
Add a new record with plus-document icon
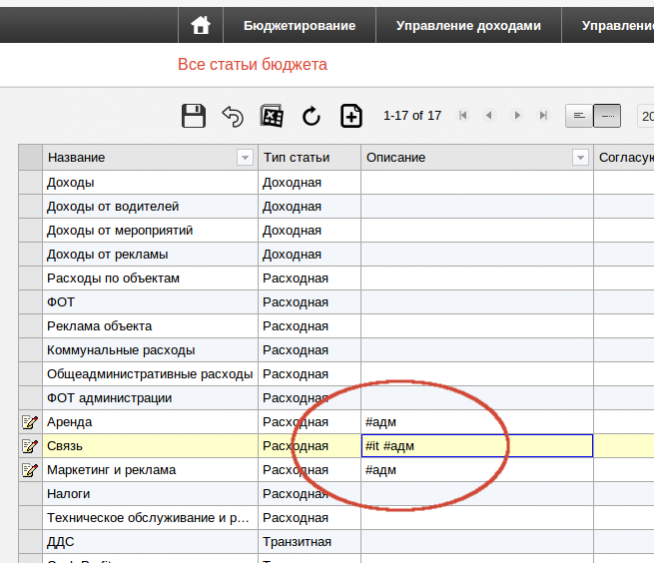point(351,116)
